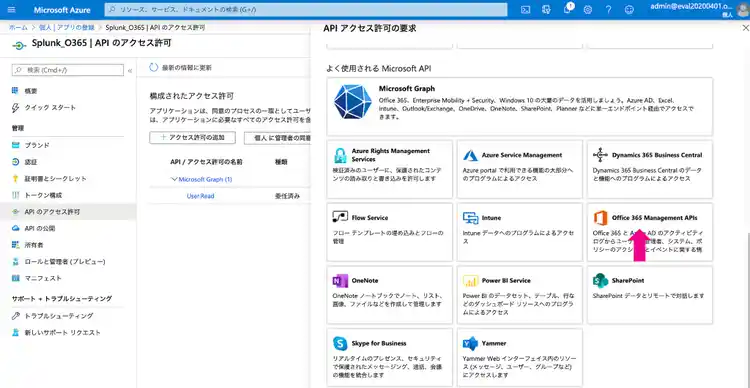Collapse the Microsoft Graph (1) permission group
This screenshot has width=750, height=388.
[174, 179]
